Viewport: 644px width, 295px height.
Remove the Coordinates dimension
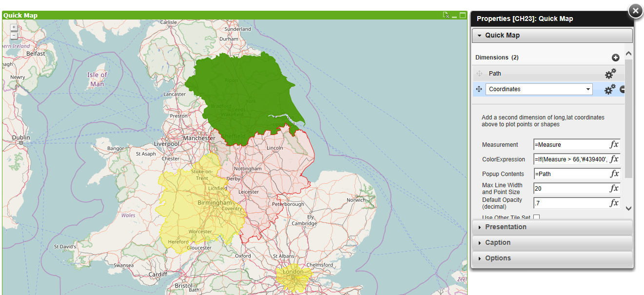tap(623, 89)
